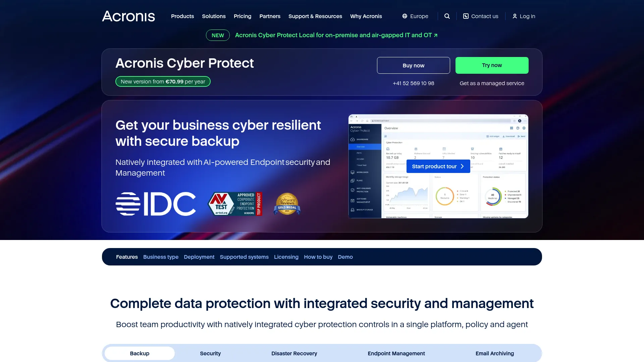Click the phone icon beside Contact us
Viewport: 644px width, 362px height.
466,16
